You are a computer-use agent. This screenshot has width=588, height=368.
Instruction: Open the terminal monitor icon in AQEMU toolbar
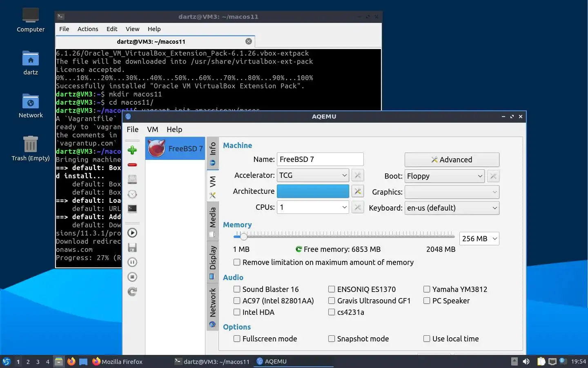[x=132, y=209]
